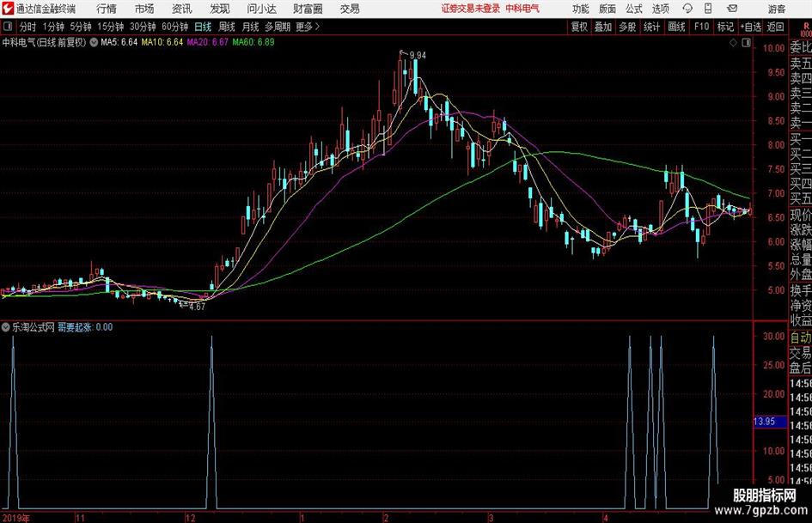Click the mobile phone icon
Image resolution: width=812 pixels, height=523 pixels.
point(708,9)
